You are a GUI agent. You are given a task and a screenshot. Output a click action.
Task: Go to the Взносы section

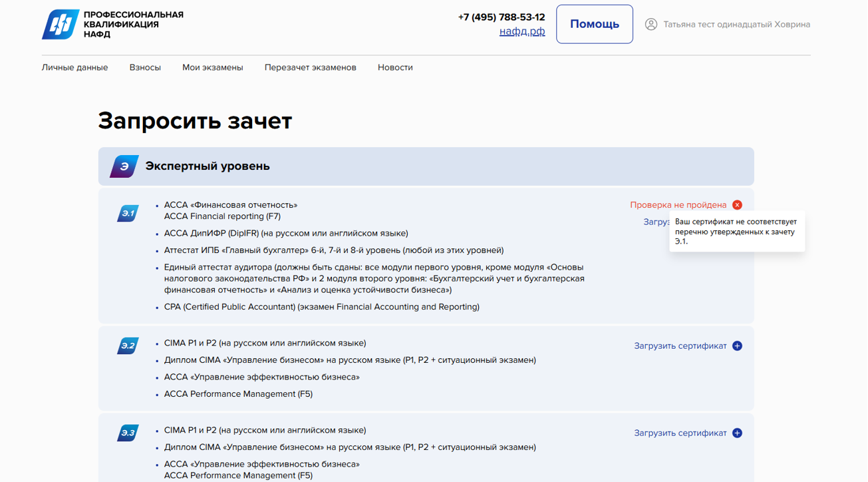pyautogui.click(x=145, y=67)
